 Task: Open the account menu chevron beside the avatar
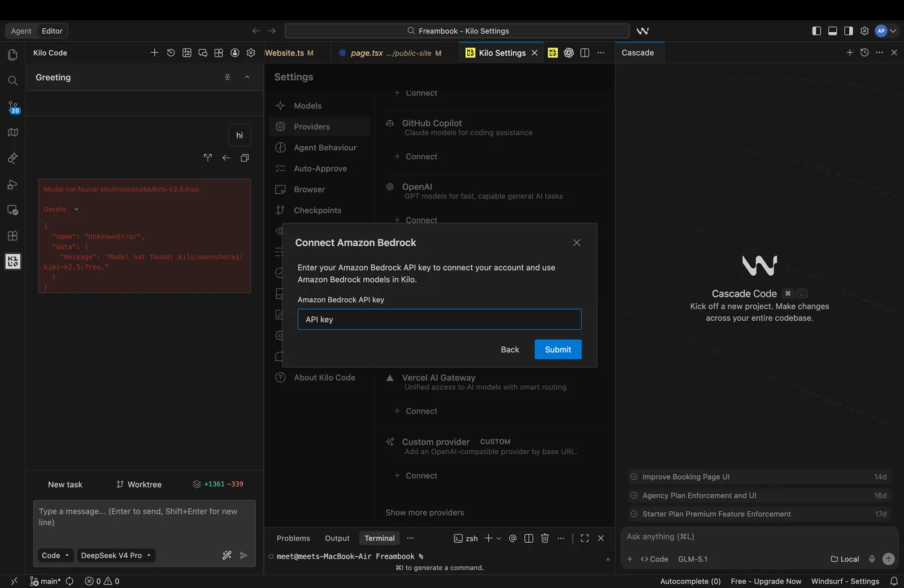(893, 31)
